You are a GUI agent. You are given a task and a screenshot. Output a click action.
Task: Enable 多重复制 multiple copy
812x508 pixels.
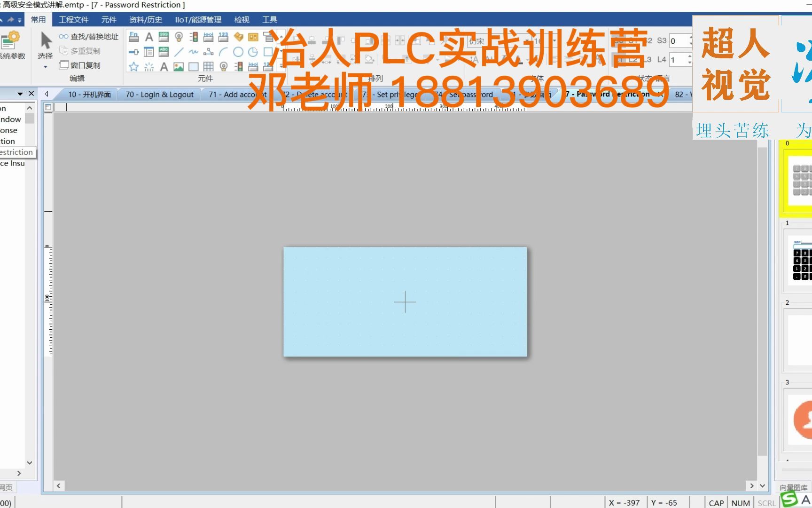pos(83,51)
